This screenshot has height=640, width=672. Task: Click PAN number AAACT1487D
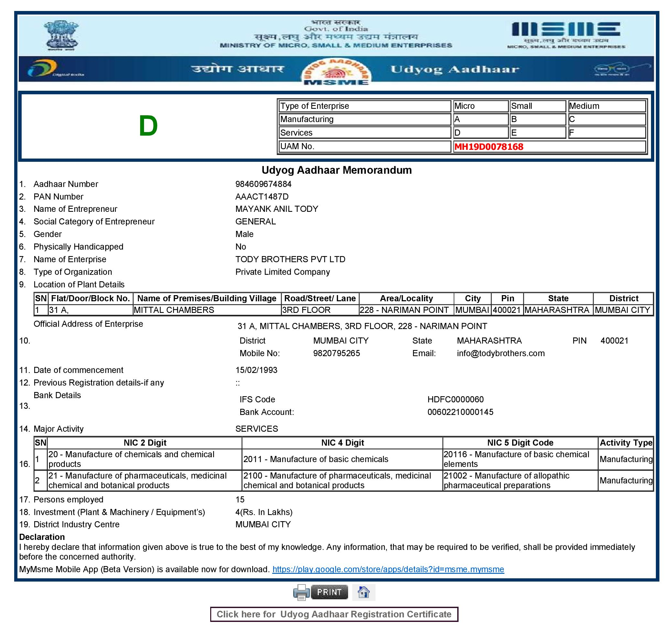tap(262, 197)
